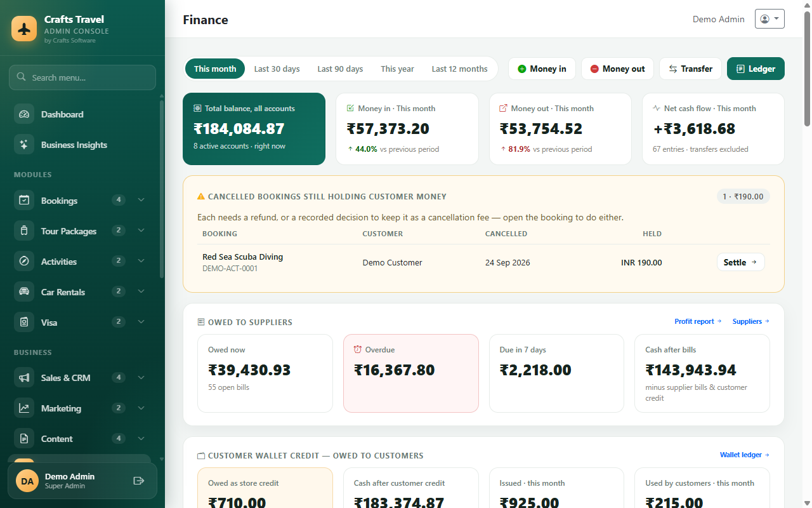Viewport: 812px width, 508px height.
Task: Click the Bookings count badge 4
Action: [119, 200]
